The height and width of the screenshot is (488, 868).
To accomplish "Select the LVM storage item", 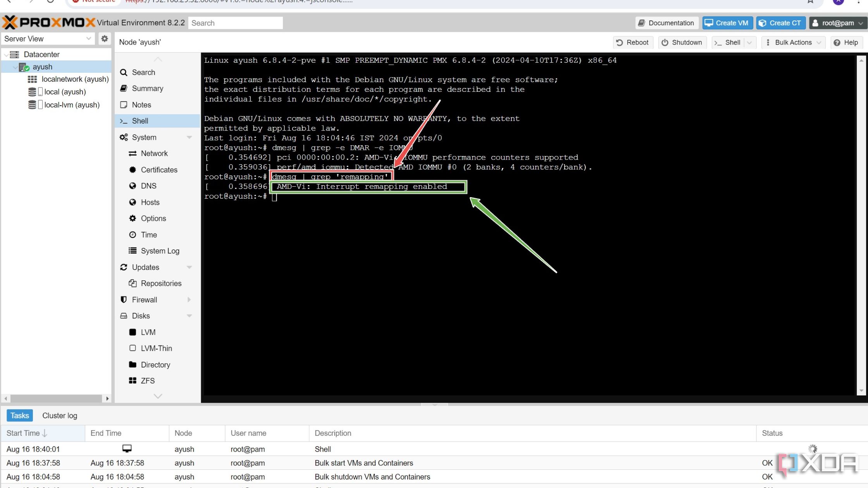I will click(x=148, y=331).
